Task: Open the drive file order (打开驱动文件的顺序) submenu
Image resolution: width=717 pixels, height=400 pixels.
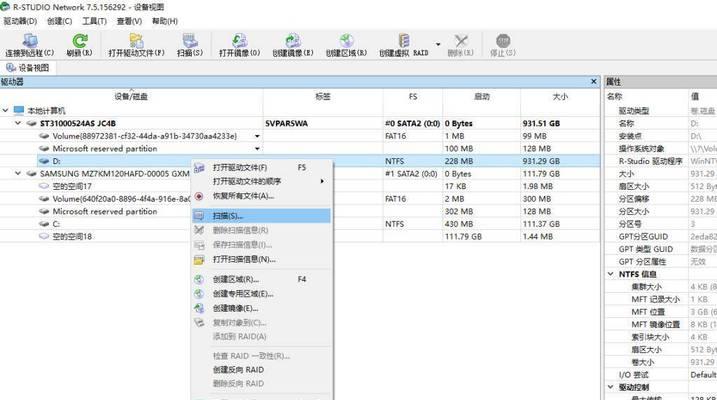Action: tap(261, 181)
